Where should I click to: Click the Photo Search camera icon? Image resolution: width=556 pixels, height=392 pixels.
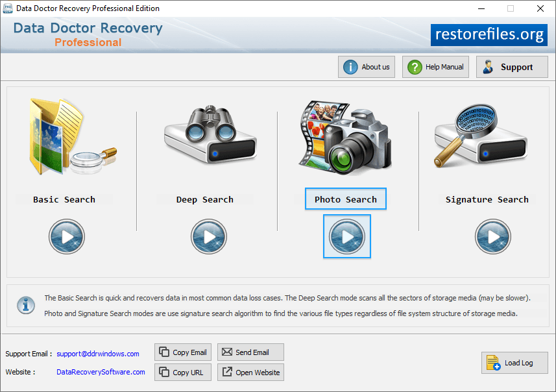(345, 138)
